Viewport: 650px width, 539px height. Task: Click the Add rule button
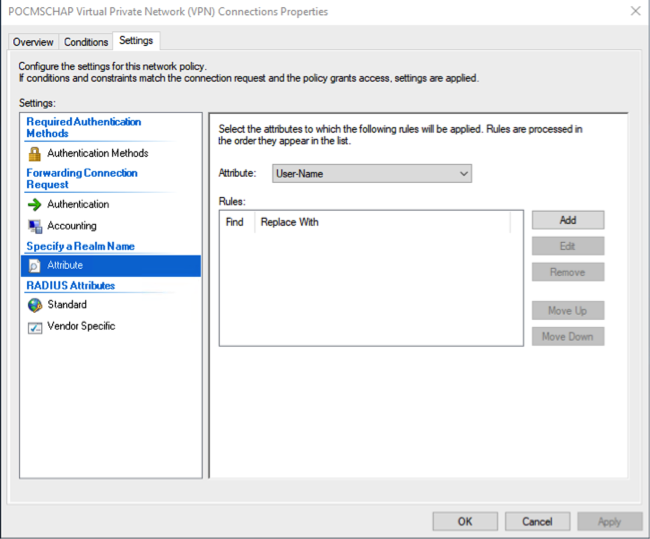tap(568, 220)
